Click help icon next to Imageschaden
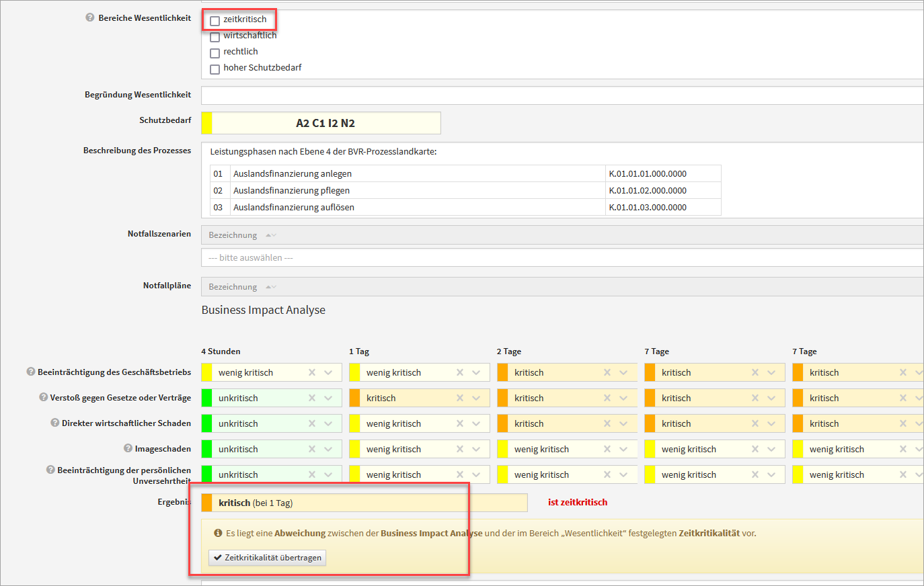The image size is (924, 586). pos(128,448)
